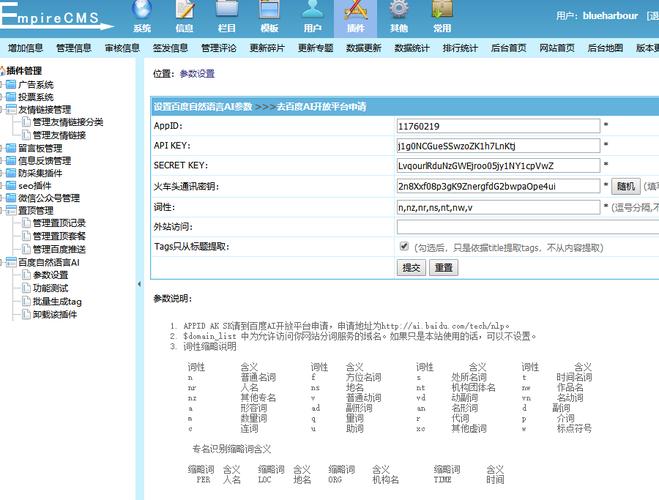Click the 重置 reset button

pyautogui.click(x=443, y=268)
